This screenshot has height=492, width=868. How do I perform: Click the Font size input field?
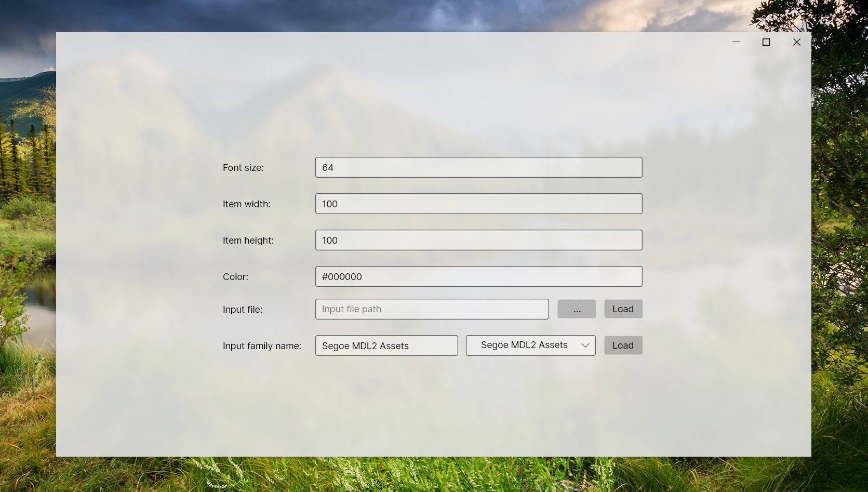pos(478,167)
